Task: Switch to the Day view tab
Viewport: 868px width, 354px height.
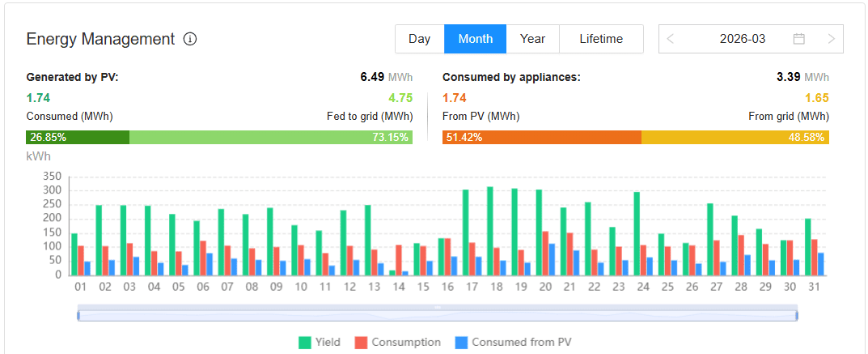Action: [419, 39]
